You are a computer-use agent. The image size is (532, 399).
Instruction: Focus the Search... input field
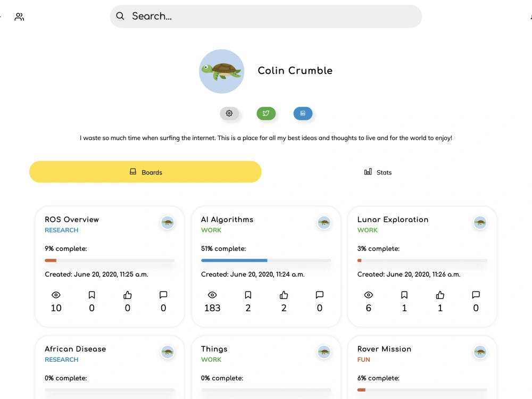(265, 16)
